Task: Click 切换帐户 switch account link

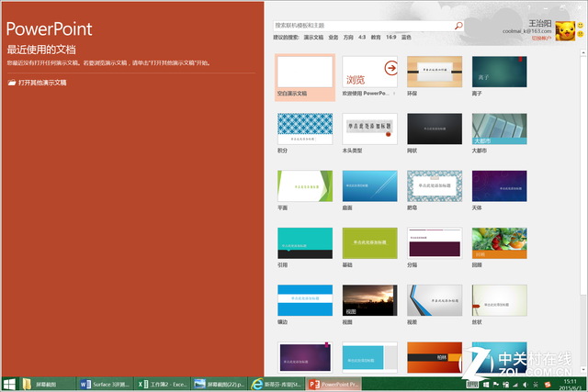Action: pos(541,39)
